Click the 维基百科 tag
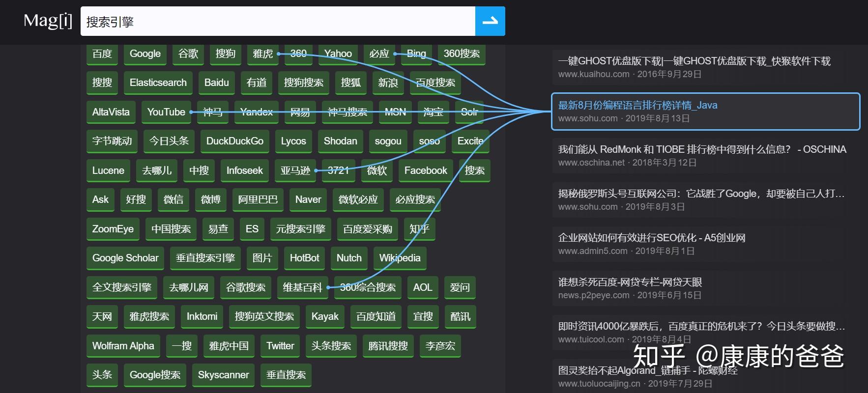 point(303,287)
